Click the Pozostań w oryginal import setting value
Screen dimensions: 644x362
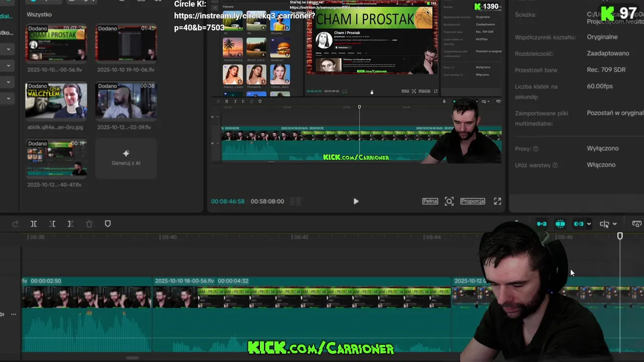pos(615,113)
